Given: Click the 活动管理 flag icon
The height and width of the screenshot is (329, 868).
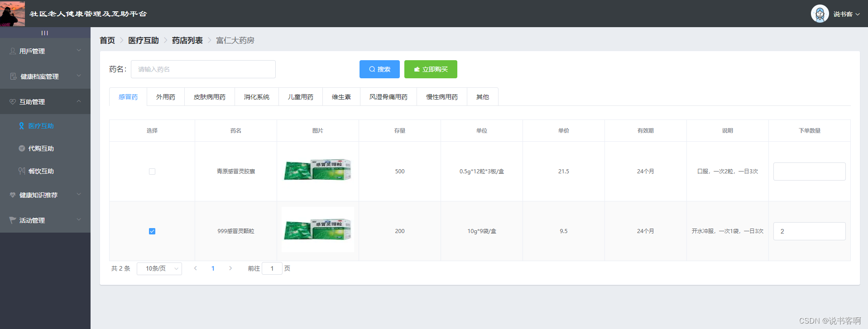Looking at the screenshot, I should [13, 220].
